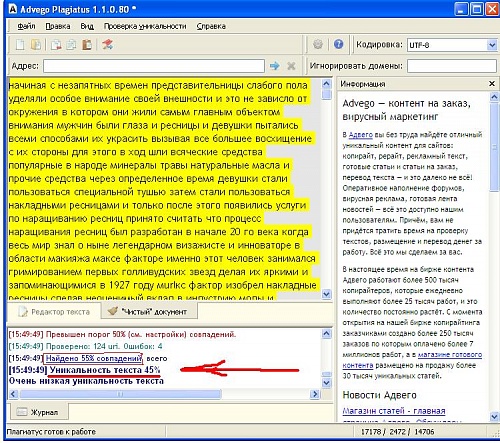Open the Справка menu
Viewport: 500px width, 443px height.
coord(211,26)
